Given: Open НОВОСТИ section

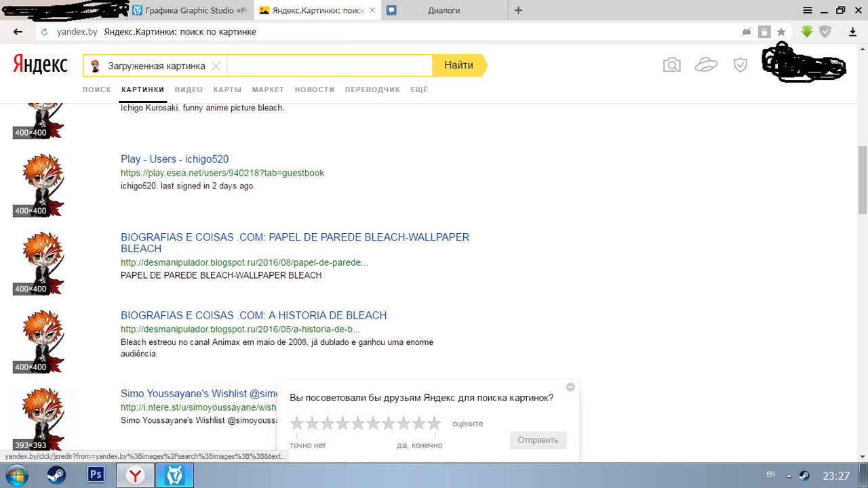Looking at the screenshot, I should (x=315, y=89).
